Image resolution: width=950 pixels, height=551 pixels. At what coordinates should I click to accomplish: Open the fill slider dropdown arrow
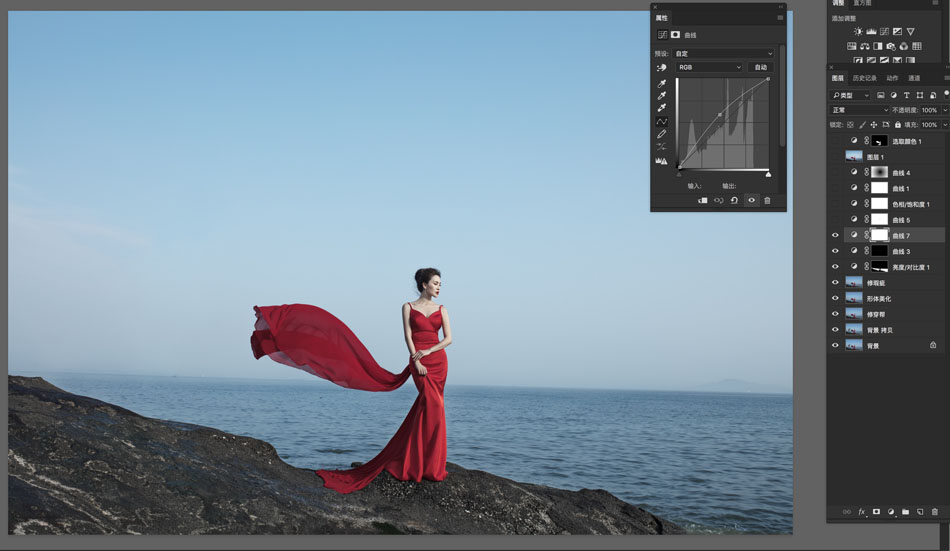945,125
